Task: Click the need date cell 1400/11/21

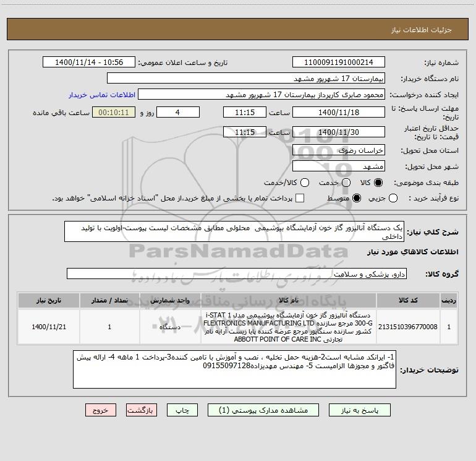Action: click(x=49, y=327)
